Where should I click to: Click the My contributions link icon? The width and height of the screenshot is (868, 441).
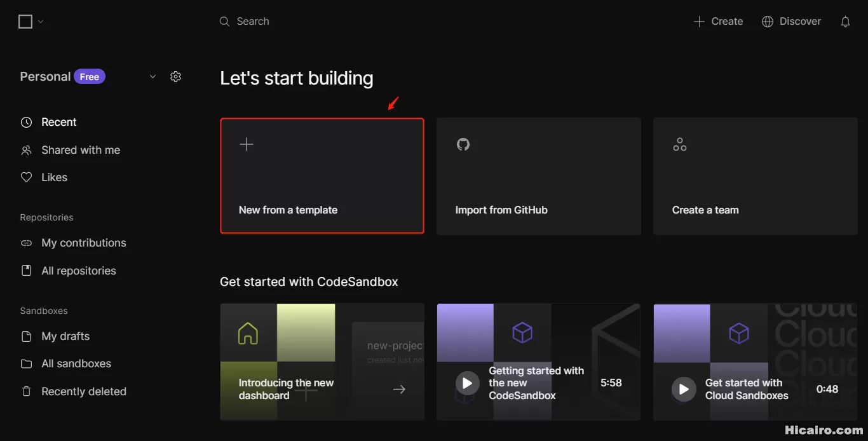click(26, 243)
